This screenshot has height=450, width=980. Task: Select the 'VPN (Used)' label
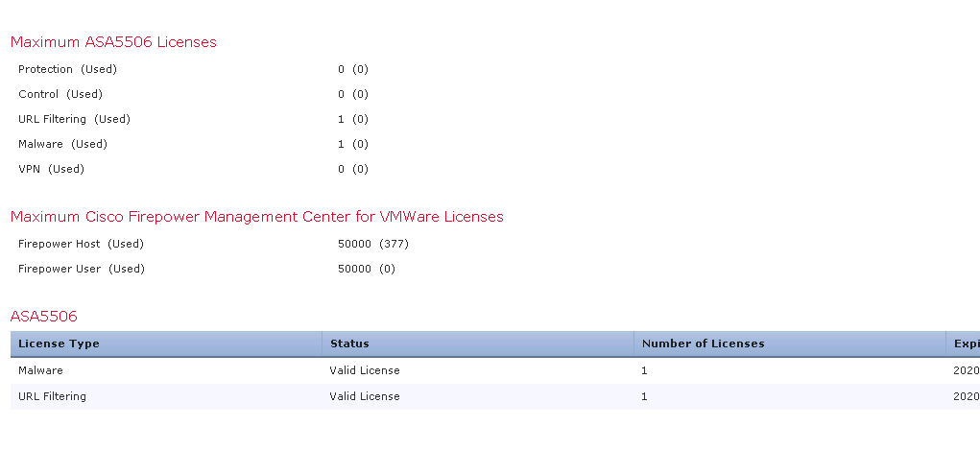pos(51,170)
